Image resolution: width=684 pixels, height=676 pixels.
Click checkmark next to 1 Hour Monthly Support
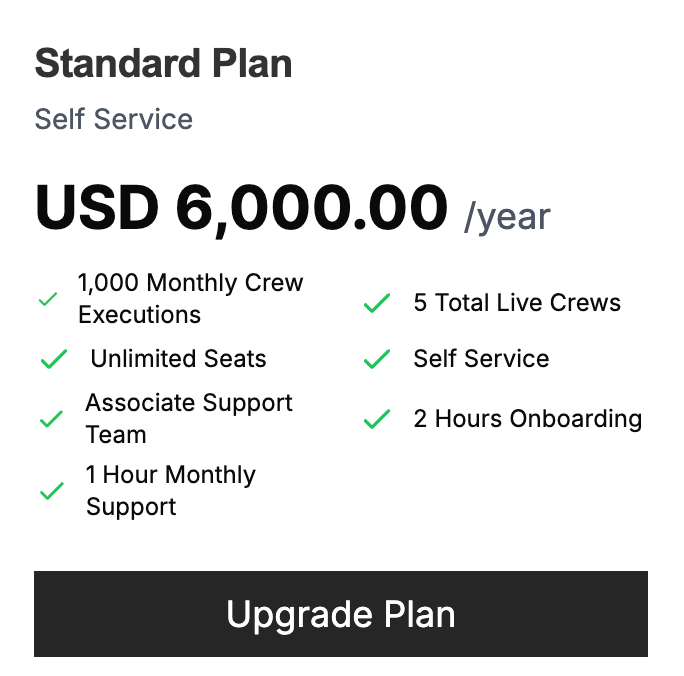click(51, 491)
